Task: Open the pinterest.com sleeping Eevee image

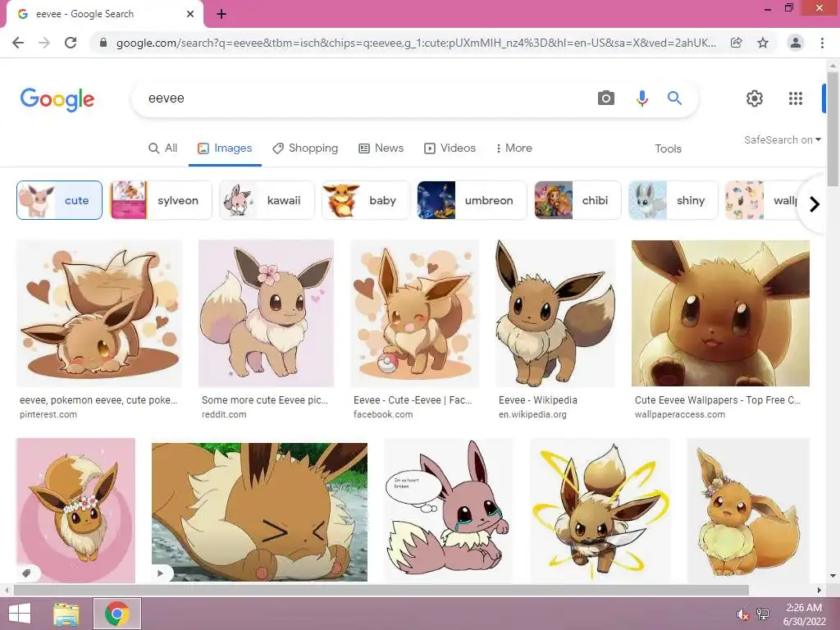Action: (99, 313)
